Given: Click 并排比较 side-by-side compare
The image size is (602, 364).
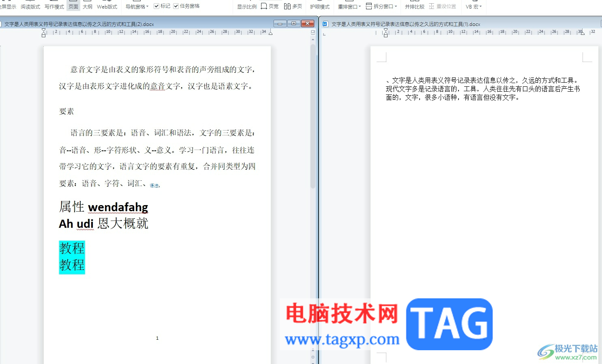Looking at the screenshot, I should pos(415,6).
